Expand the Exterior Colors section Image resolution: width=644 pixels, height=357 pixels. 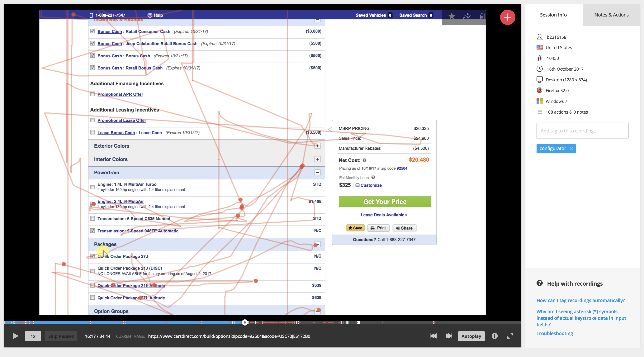317,146
